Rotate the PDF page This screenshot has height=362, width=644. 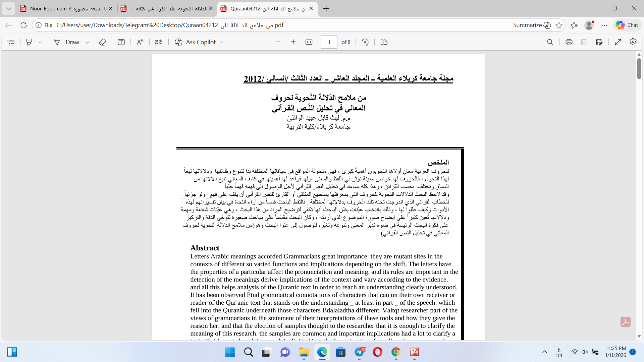point(365,42)
